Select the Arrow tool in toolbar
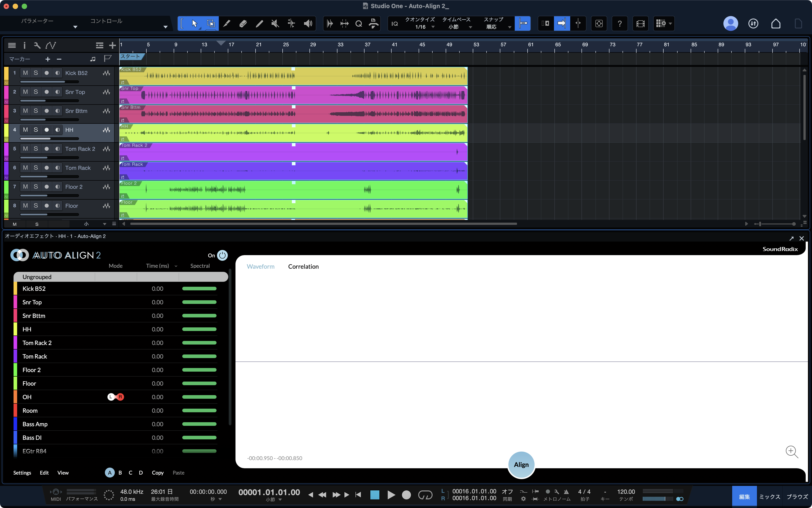812x508 pixels. click(194, 23)
